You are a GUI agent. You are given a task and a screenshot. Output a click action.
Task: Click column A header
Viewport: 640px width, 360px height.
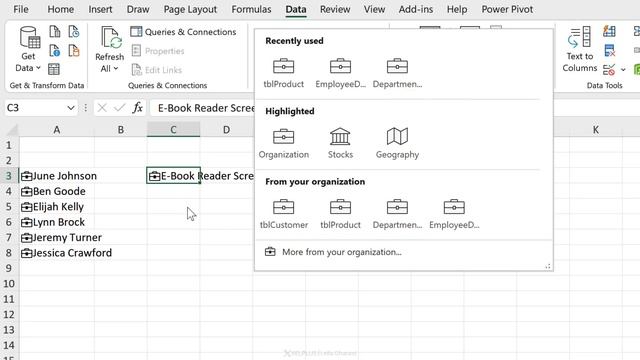[57, 130]
